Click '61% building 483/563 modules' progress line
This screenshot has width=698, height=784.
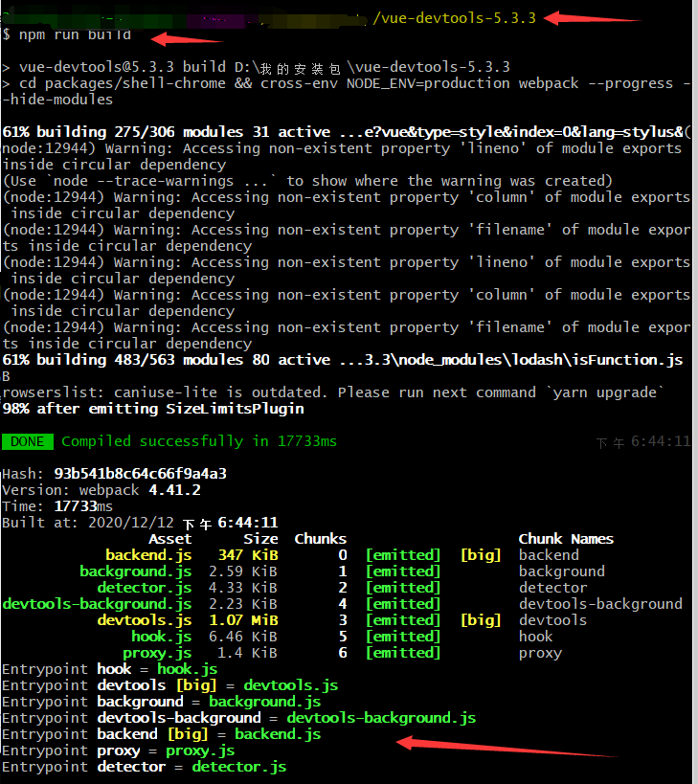click(343, 360)
